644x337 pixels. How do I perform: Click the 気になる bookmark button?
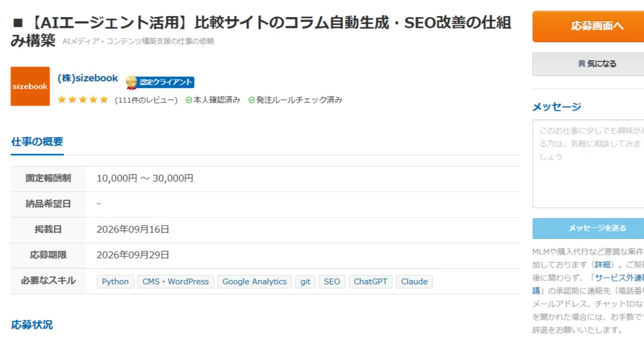click(588, 64)
